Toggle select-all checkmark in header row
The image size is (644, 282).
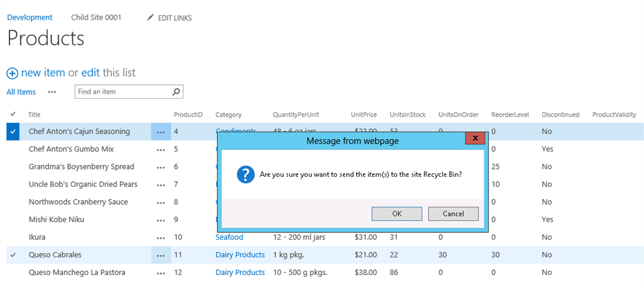[13, 114]
